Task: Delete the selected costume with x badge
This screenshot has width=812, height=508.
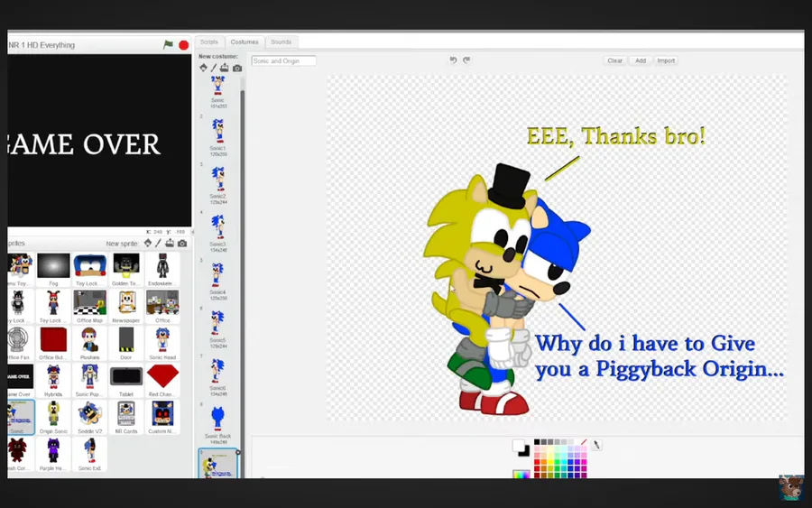Action: coord(237,453)
